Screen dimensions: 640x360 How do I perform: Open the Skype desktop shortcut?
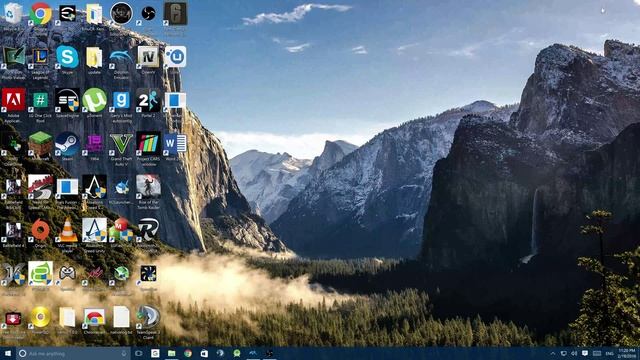pos(67,57)
